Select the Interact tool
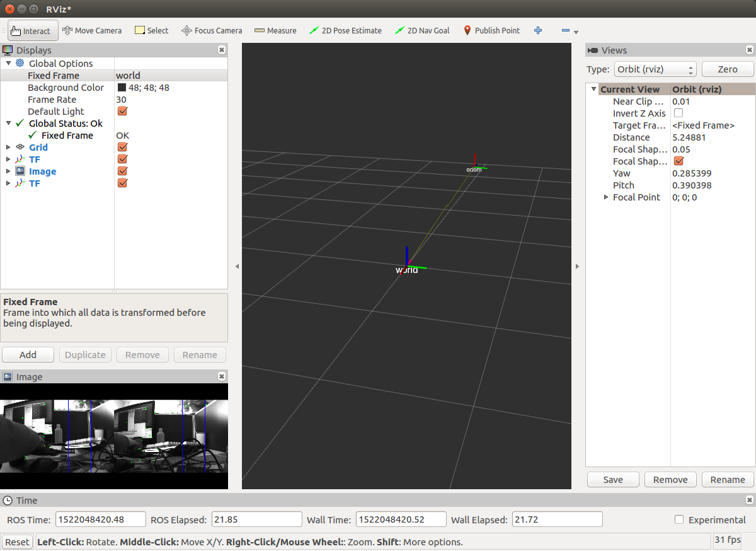This screenshot has width=756, height=551. click(32, 30)
